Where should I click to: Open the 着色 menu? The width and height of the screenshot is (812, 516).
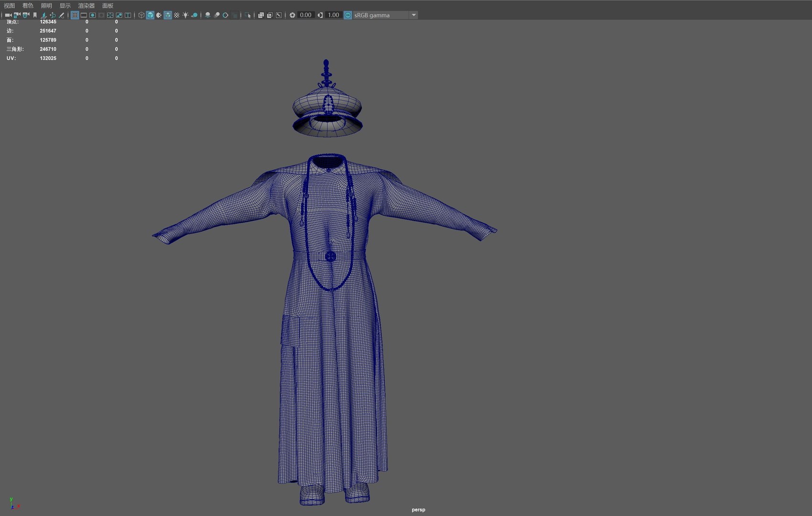(28, 6)
